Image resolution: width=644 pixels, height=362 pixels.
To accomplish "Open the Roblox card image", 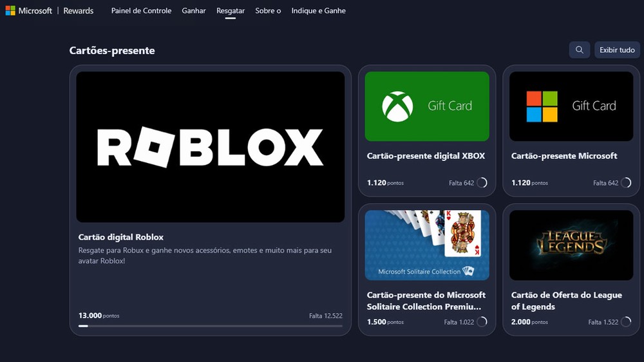I will point(211,147).
